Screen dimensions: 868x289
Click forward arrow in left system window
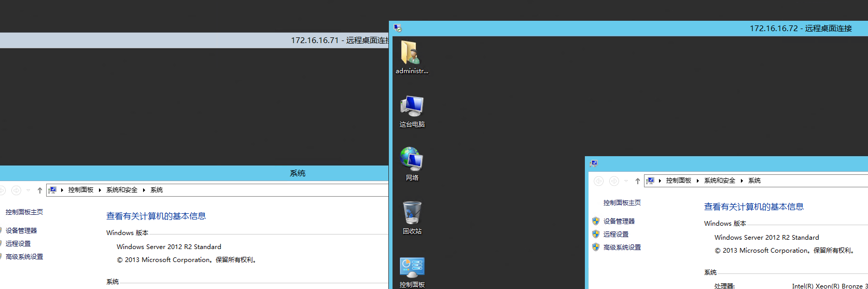(x=16, y=190)
